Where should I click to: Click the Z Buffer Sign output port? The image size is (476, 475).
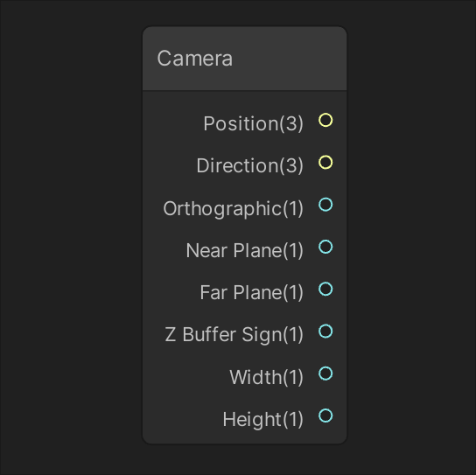point(325,331)
